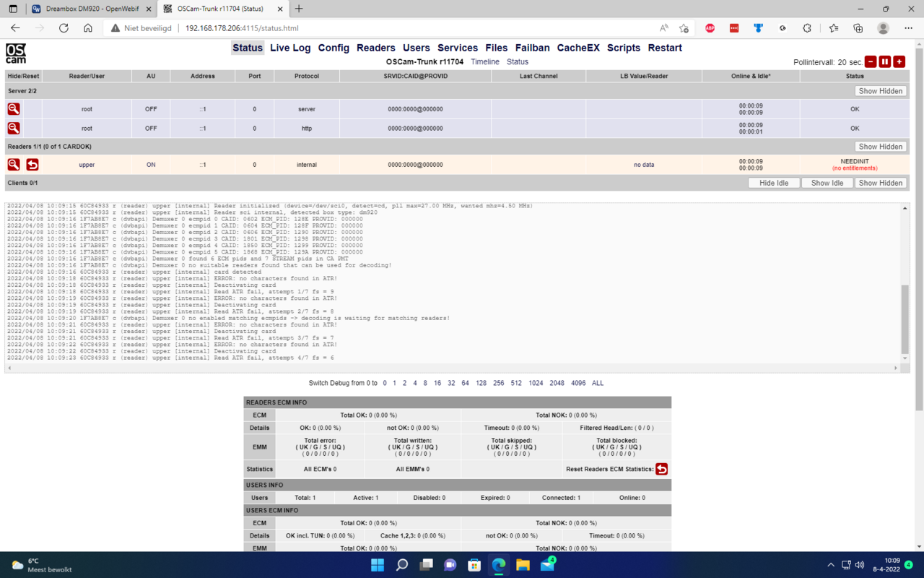Toggle Show Idle clients button
924x578 pixels.
pyautogui.click(x=827, y=183)
